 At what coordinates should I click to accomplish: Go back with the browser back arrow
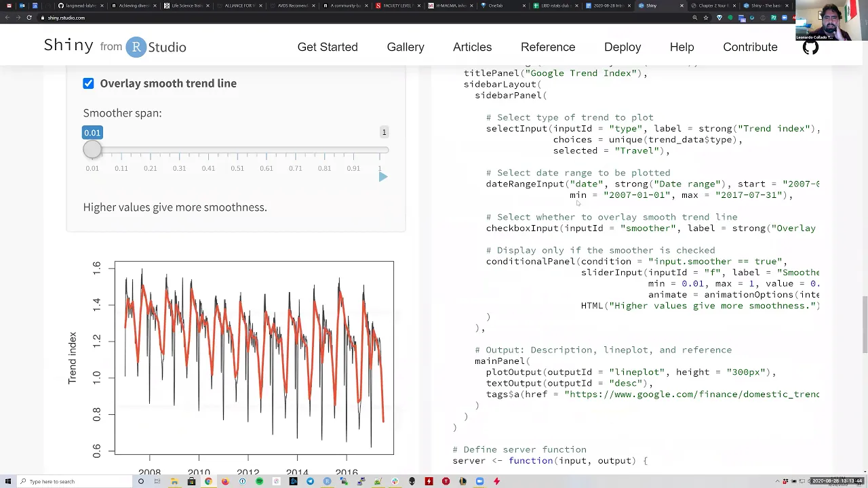point(7,18)
